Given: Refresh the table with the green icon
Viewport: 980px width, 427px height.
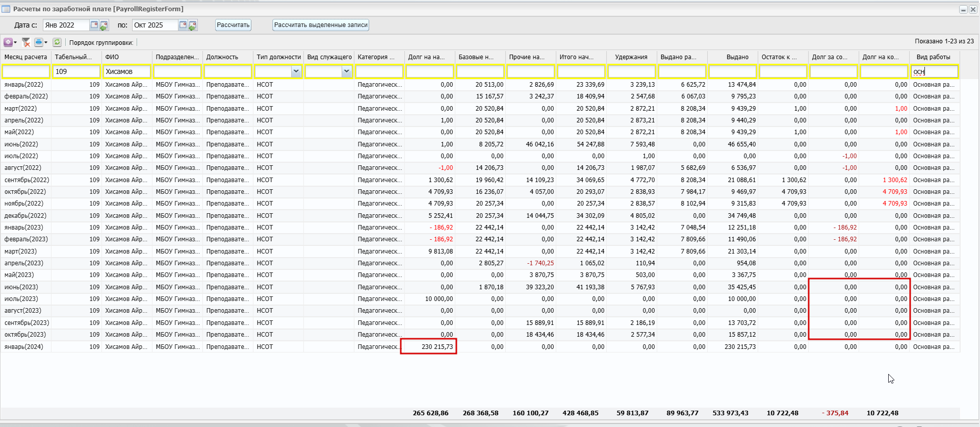Looking at the screenshot, I should (57, 42).
